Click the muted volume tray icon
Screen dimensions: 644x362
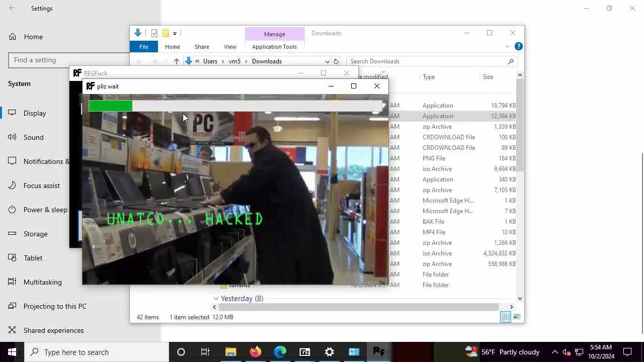click(x=567, y=352)
